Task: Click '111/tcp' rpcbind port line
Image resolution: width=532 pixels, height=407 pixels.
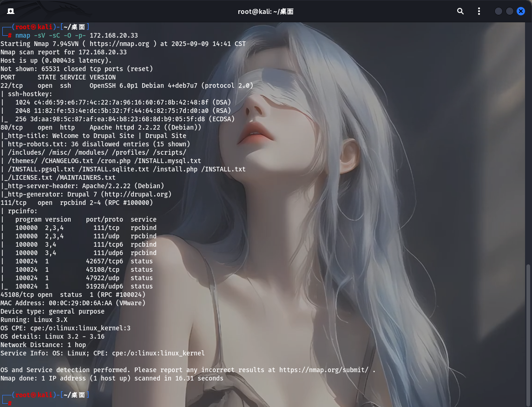Action: point(77,203)
